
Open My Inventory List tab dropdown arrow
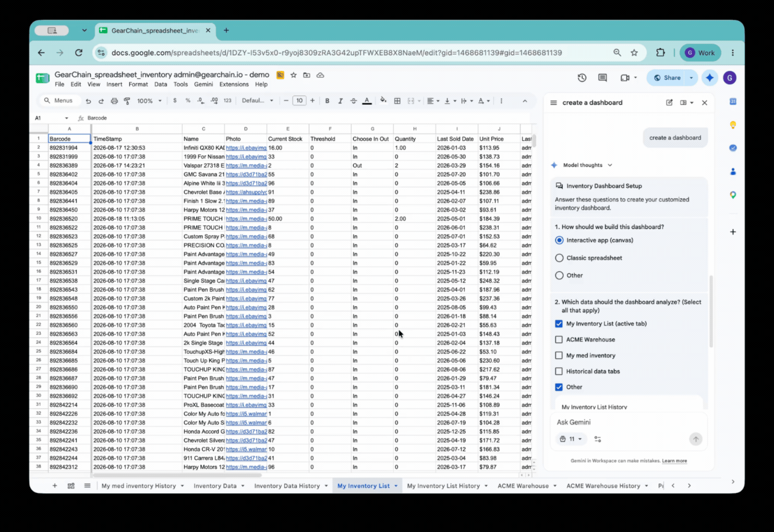point(396,486)
